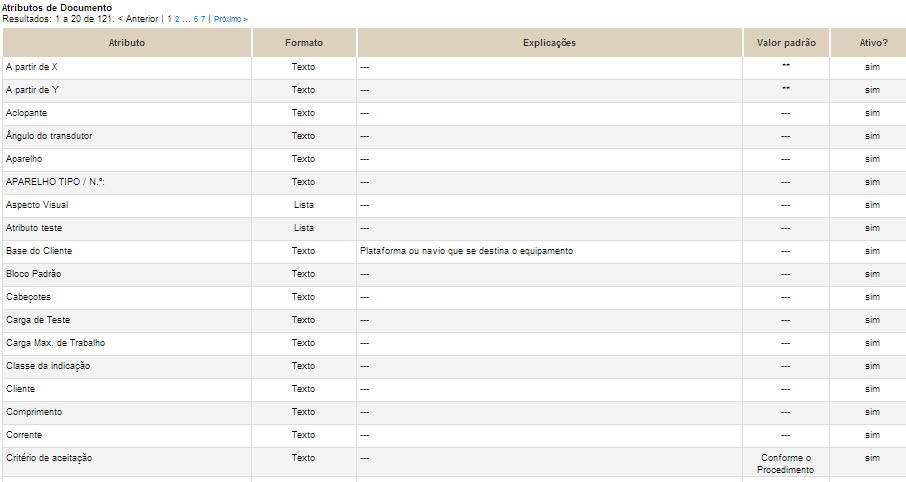Image resolution: width=906 pixels, height=482 pixels.
Task: Open the 'Ângulo do transdutor' attribute
Action: (x=49, y=136)
